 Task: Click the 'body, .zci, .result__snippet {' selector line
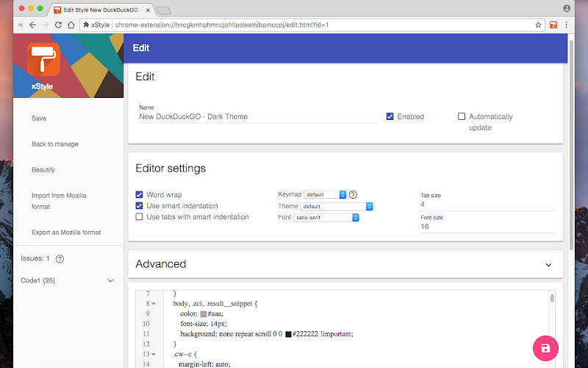pyautogui.click(x=215, y=304)
